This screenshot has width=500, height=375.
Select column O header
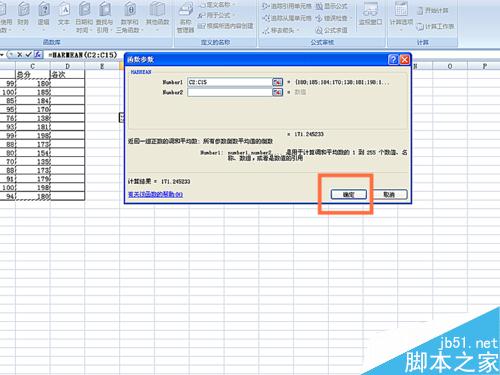coord(450,66)
